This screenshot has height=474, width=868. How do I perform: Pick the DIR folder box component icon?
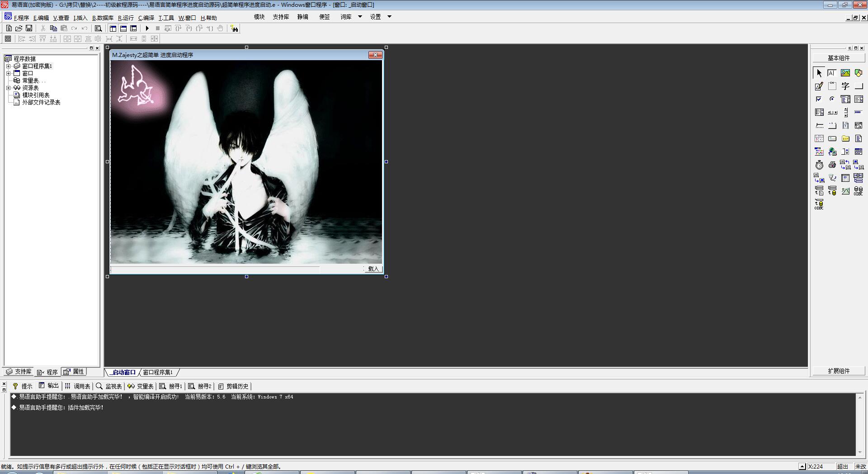coord(845,138)
